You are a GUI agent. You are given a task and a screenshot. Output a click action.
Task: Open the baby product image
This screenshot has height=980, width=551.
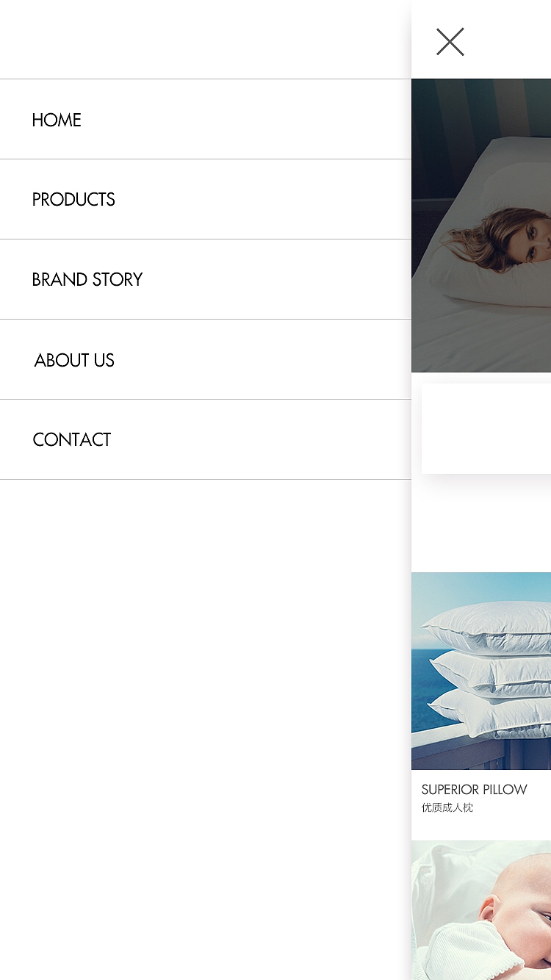coord(481,910)
